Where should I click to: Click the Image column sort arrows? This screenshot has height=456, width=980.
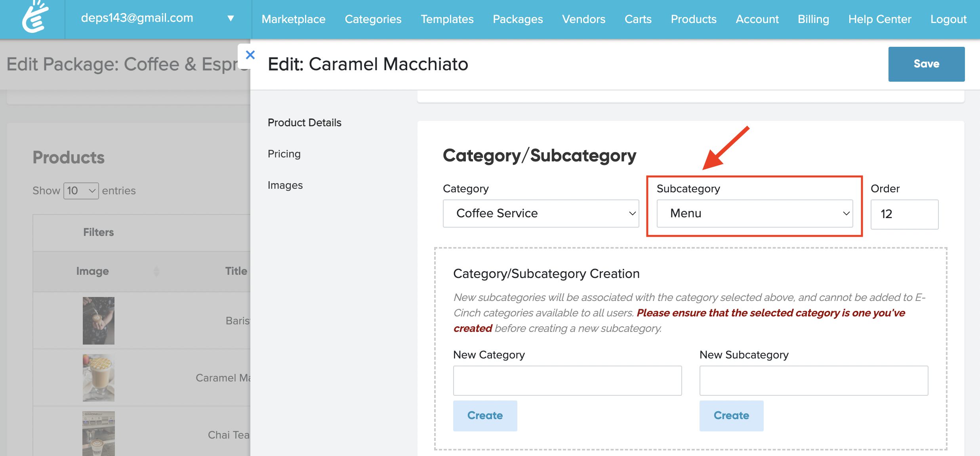pyautogui.click(x=156, y=271)
